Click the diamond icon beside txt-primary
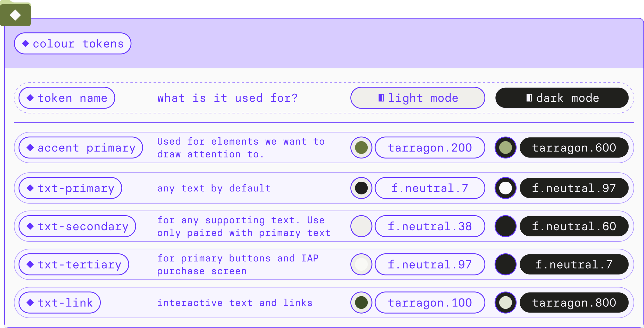The height and width of the screenshot is (328, 644). tap(30, 188)
